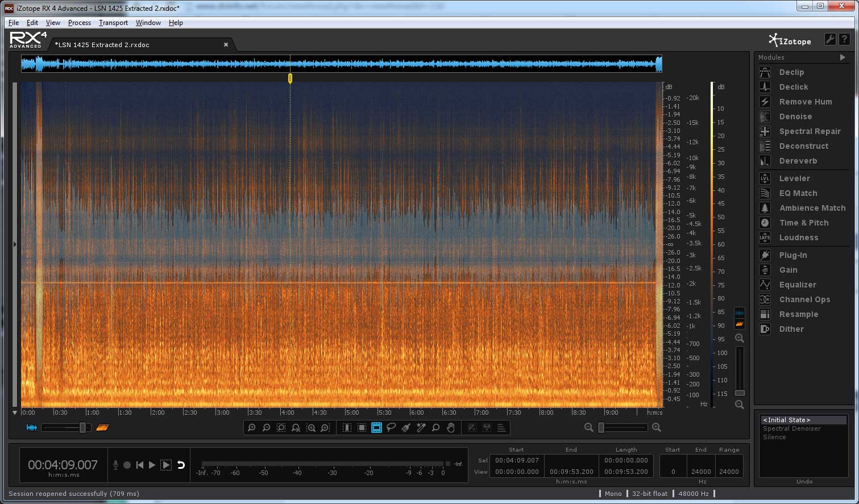Image resolution: width=859 pixels, height=504 pixels.
Task: Toggle microphone input monitoring
Action: (115, 465)
